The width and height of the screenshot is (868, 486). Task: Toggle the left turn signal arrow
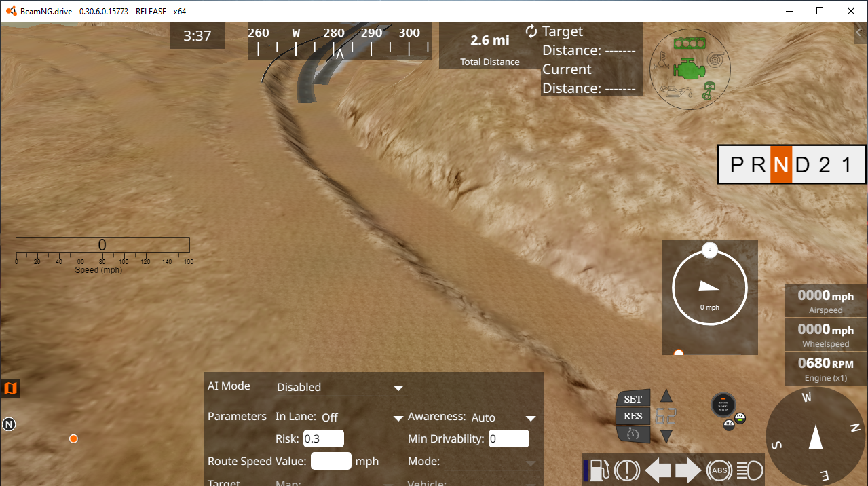point(658,470)
